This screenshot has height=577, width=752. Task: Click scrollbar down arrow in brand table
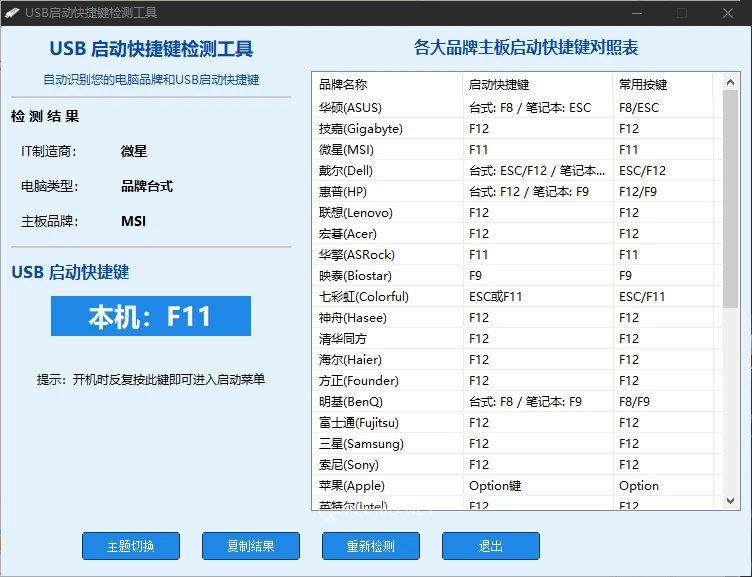pyautogui.click(x=730, y=501)
